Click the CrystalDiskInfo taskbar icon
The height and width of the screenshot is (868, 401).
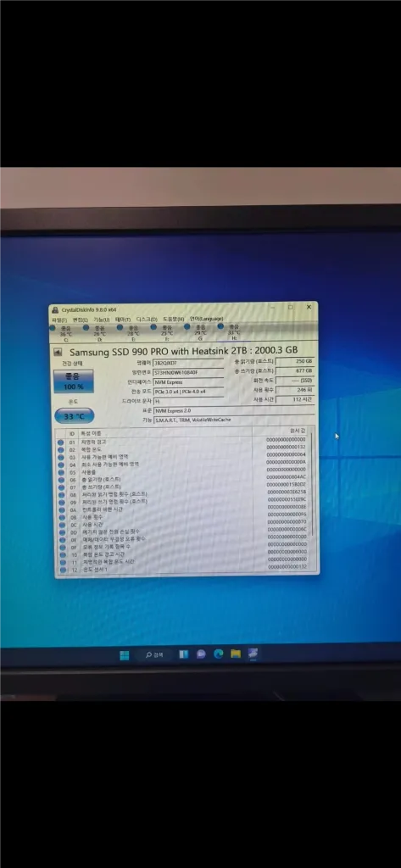point(253,654)
